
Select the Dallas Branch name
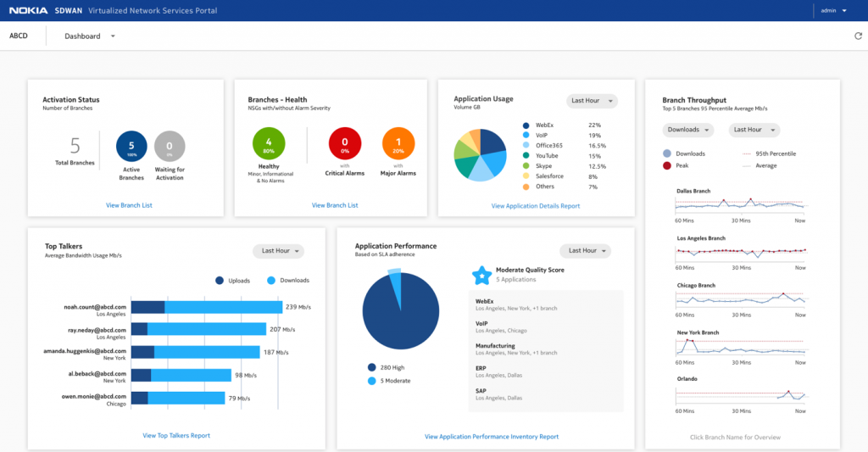(x=693, y=191)
